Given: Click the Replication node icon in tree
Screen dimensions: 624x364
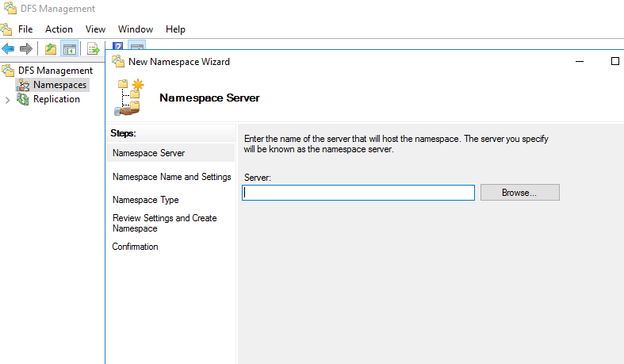Looking at the screenshot, I should [23, 99].
